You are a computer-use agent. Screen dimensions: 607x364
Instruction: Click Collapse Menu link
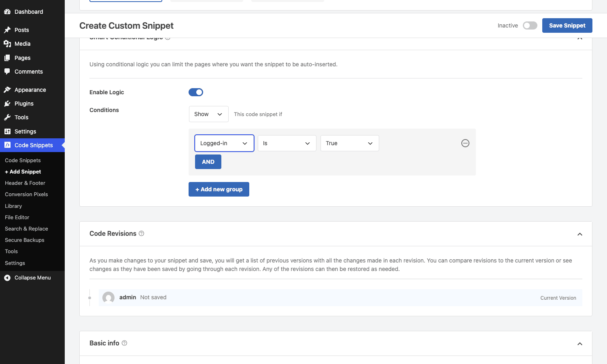32,278
